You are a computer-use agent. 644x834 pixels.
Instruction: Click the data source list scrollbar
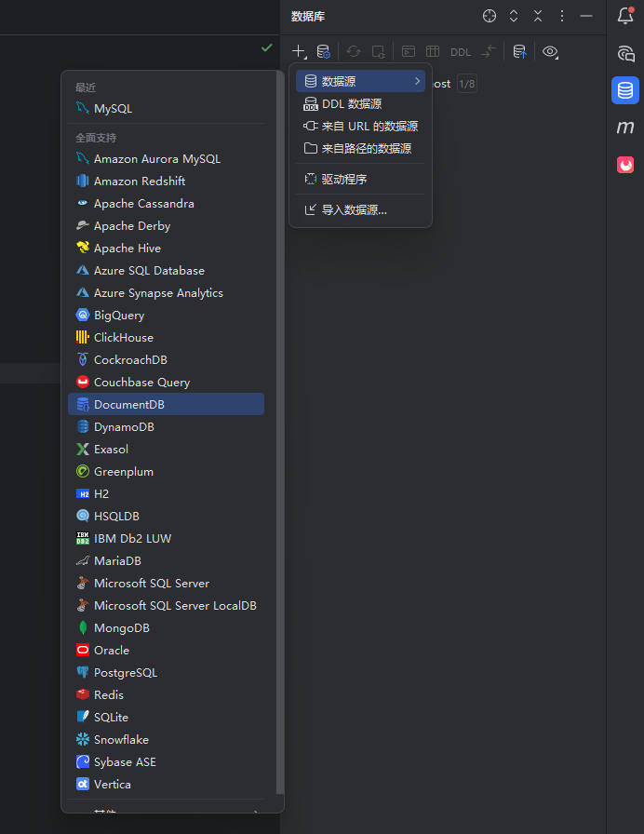(x=280, y=428)
